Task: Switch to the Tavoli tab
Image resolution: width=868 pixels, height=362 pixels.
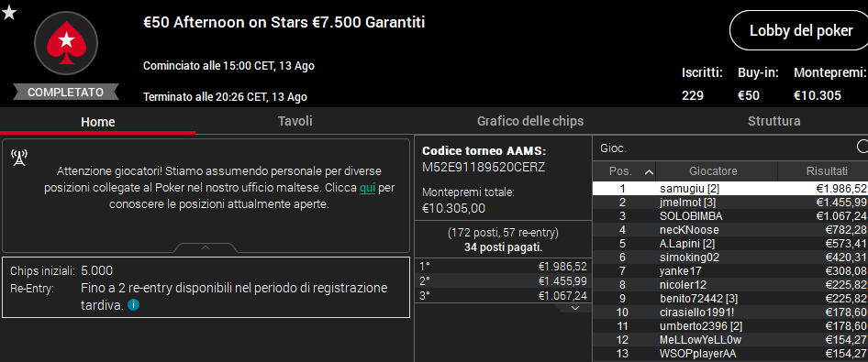Action: point(295,121)
